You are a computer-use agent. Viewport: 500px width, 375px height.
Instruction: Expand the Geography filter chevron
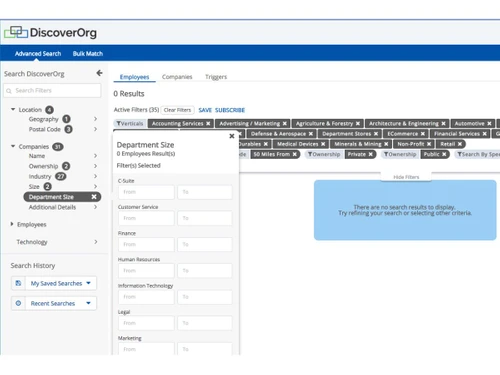[96, 119]
